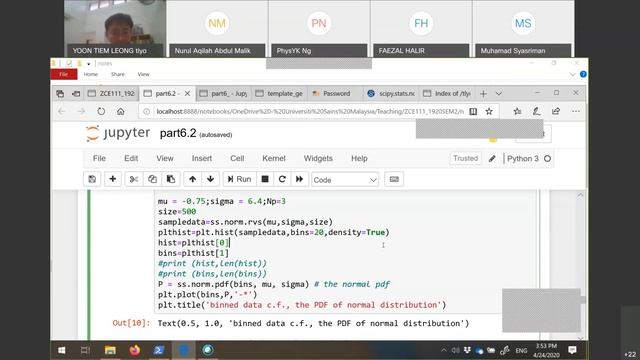Paste cells below icon in Jupyter toolbar
Image resolution: width=640 pixels, height=360 pixels.
(x=171, y=179)
